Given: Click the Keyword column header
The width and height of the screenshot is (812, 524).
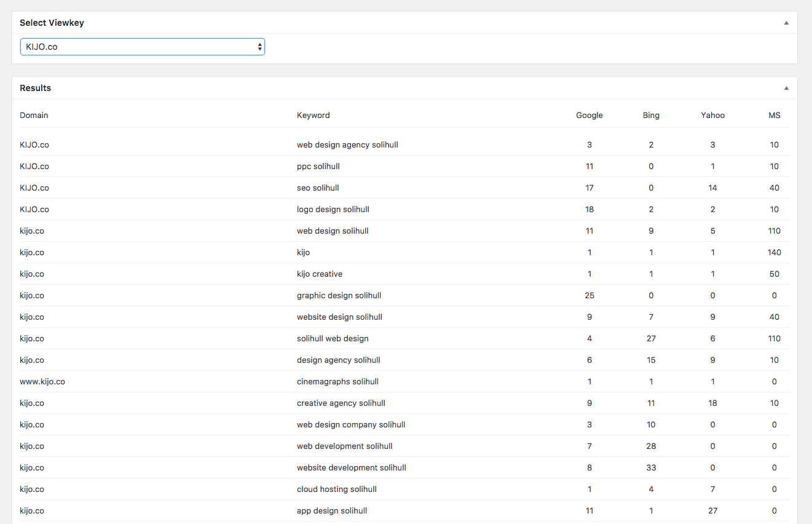Looking at the screenshot, I should tap(313, 115).
